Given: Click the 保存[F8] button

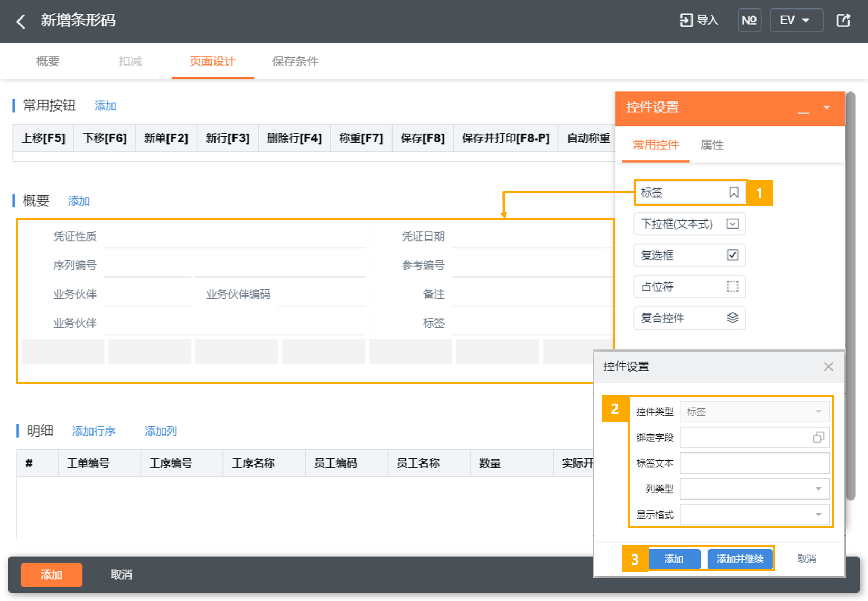Looking at the screenshot, I should pos(423,138).
